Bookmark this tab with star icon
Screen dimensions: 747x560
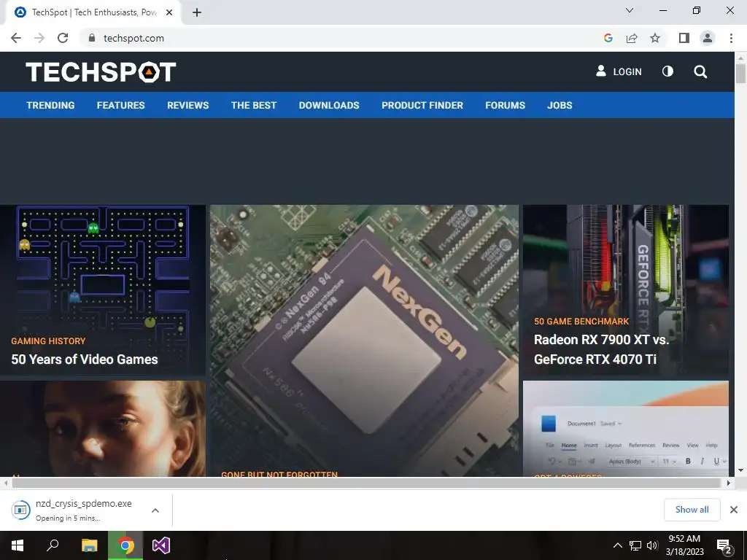point(655,38)
